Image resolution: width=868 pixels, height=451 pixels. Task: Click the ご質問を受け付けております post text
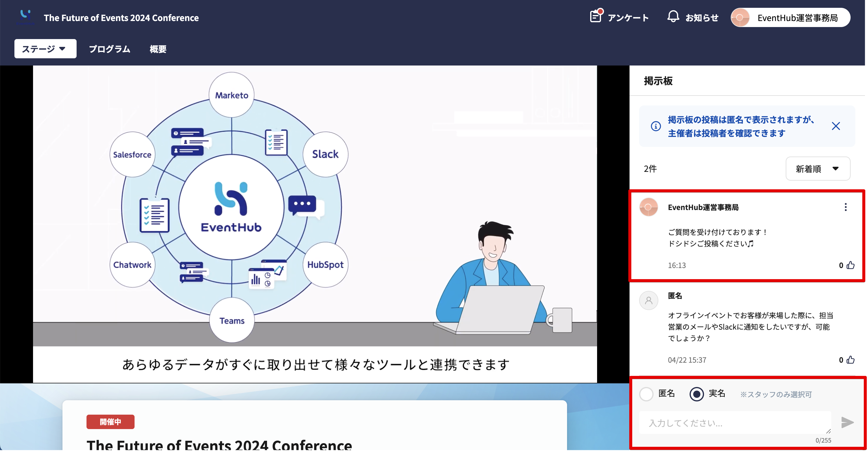pos(718,238)
